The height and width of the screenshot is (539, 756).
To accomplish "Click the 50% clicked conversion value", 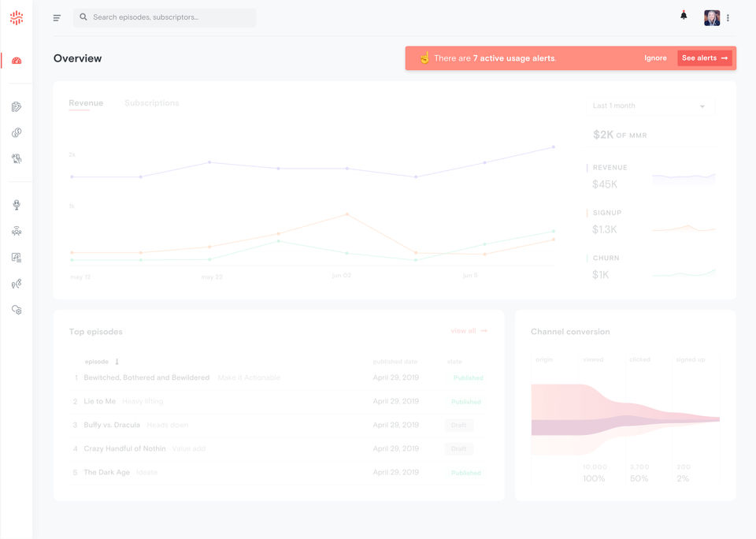I will click(639, 478).
